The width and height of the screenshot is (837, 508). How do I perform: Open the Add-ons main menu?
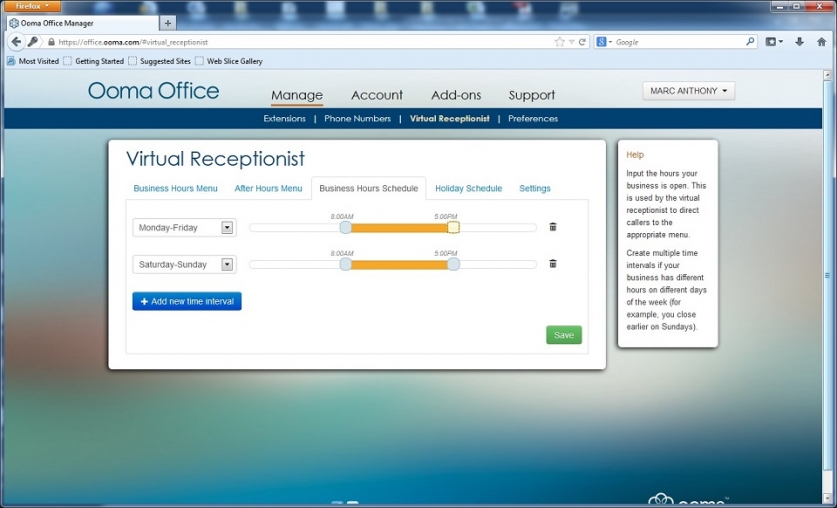point(456,95)
